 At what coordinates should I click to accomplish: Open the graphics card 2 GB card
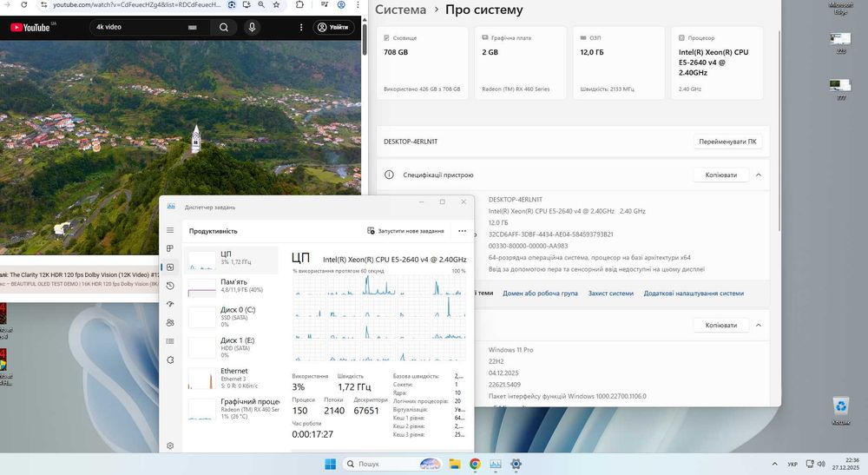click(x=520, y=63)
